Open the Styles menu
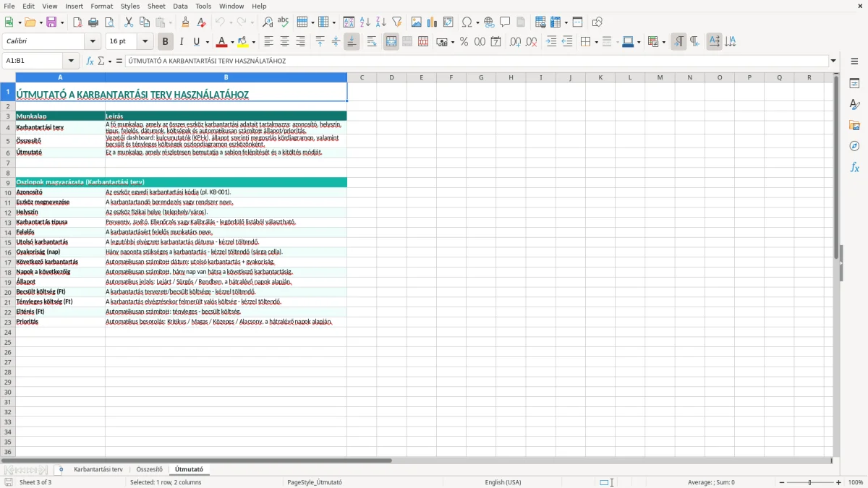The image size is (868, 488). coord(130,6)
